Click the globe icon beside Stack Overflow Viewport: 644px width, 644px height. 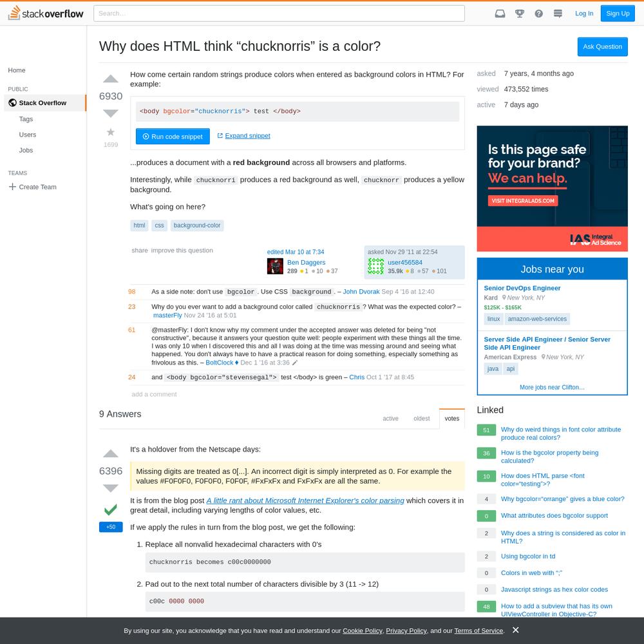click(x=12, y=102)
